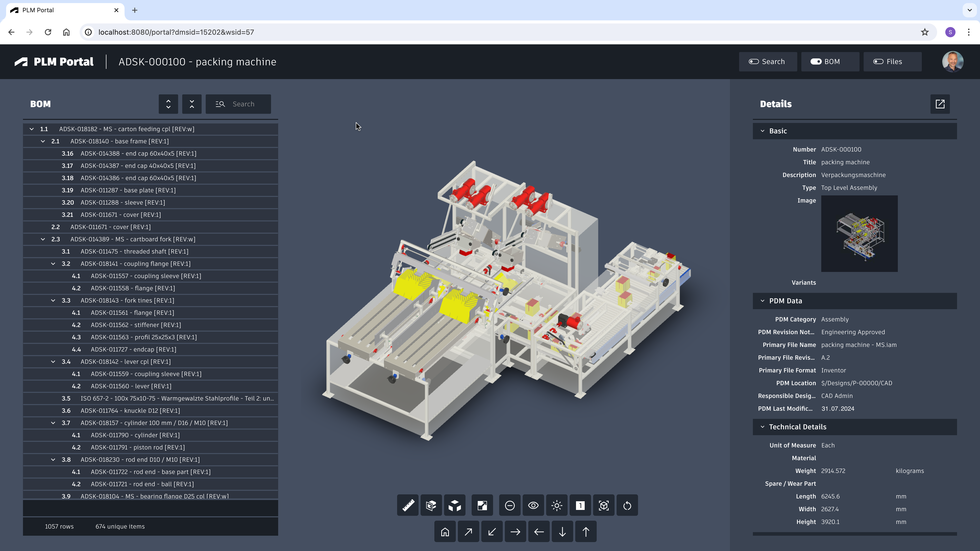Click the BOM search input field
980x551 pixels.
pyautogui.click(x=243, y=104)
